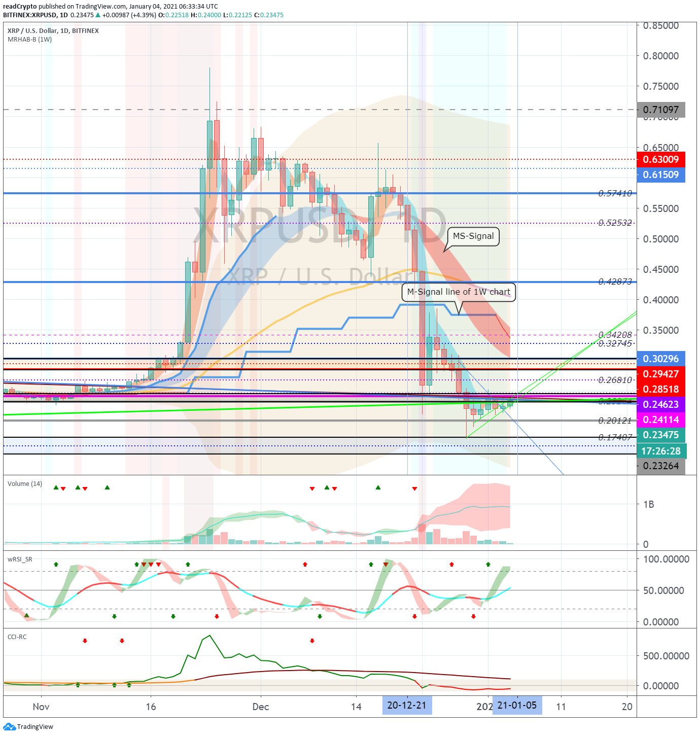
Task: Click the 1B volume scale label
Action: 649,504
